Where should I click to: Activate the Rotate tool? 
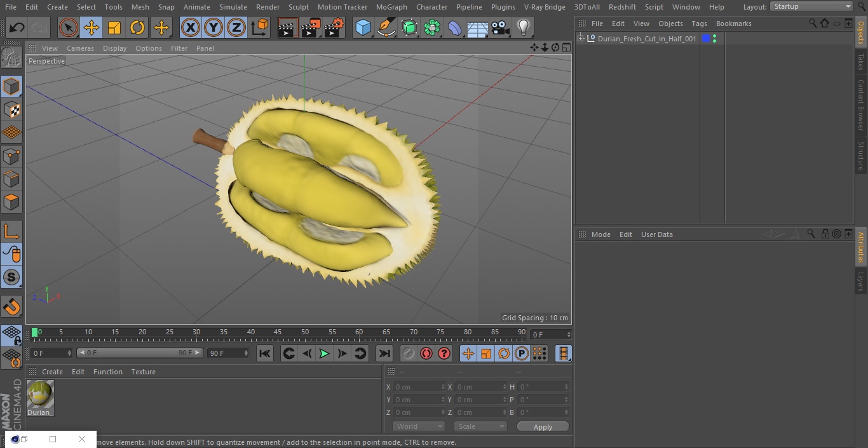pos(137,27)
